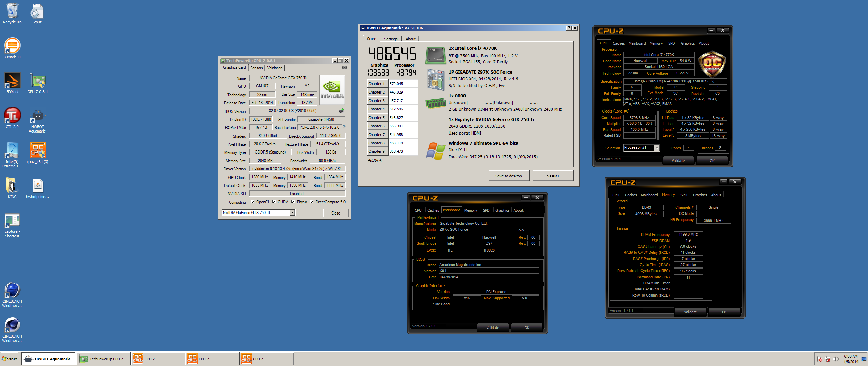The width and height of the screenshot is (868, 366).
Task: Toggle the DirectCompute 5.0 checkbox
Action: click(312, 202)
